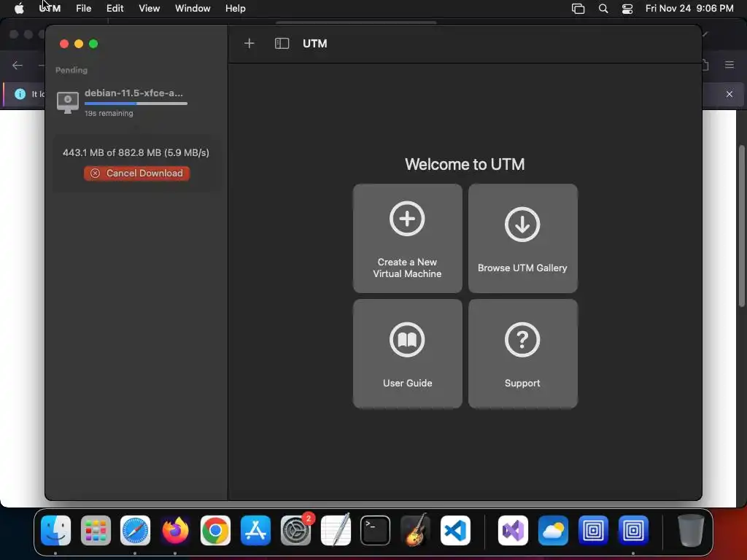
Task: Open Create a New Virtual Machine tile
Action: click(x=407, y=238)
